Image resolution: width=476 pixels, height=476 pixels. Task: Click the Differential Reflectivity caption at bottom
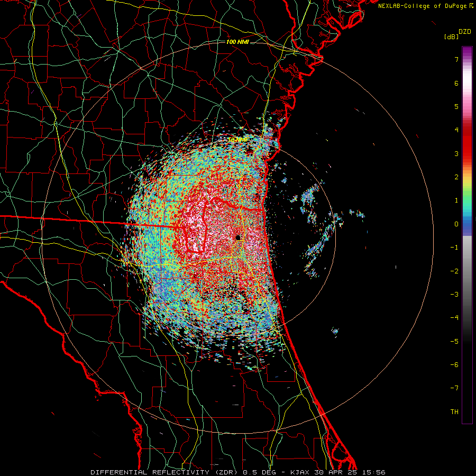coord(238,472)
